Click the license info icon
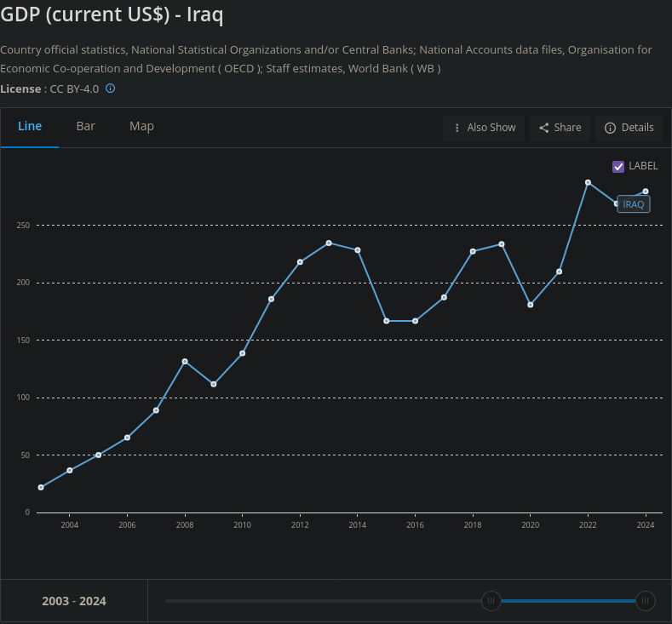 pyautogui.click(x=110, y=89)
